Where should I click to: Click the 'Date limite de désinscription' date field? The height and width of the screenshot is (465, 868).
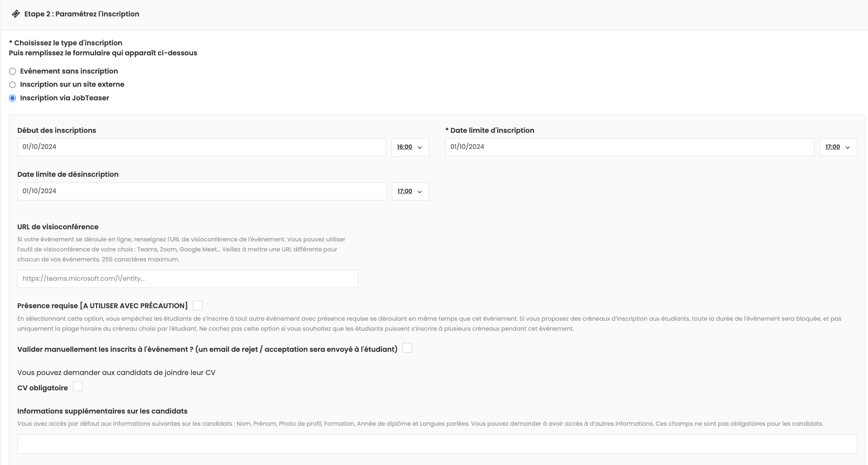click(201, 191)
